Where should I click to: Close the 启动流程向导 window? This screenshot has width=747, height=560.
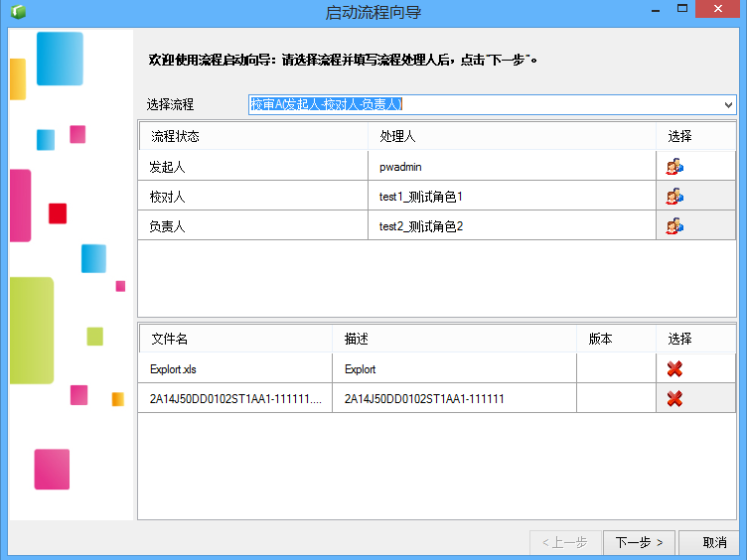(722, 11)
